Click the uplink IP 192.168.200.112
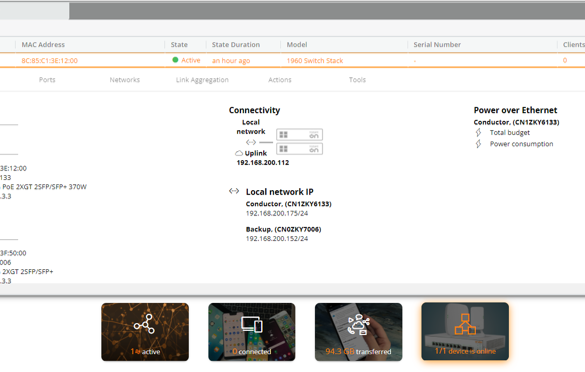Image resolution: width=585 pixels, height=372 pixels. coord(263,163)
